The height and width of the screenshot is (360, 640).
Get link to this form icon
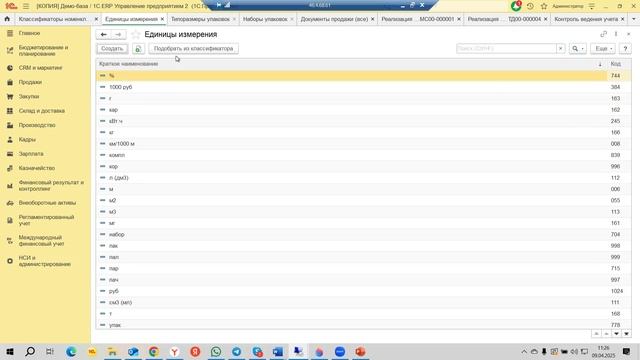pyautogui.click(x=603, y=34)
